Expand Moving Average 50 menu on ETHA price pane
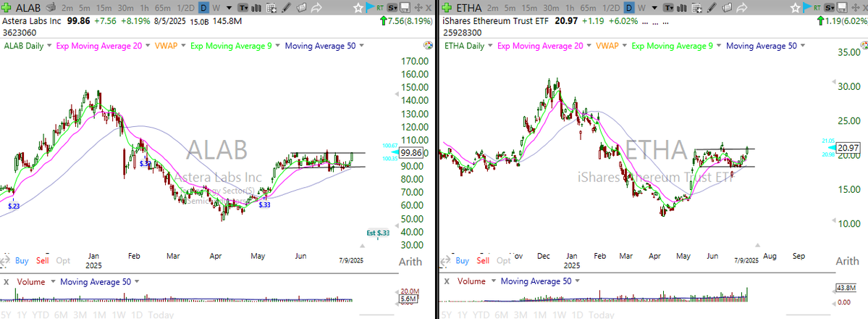 [803, 46]
